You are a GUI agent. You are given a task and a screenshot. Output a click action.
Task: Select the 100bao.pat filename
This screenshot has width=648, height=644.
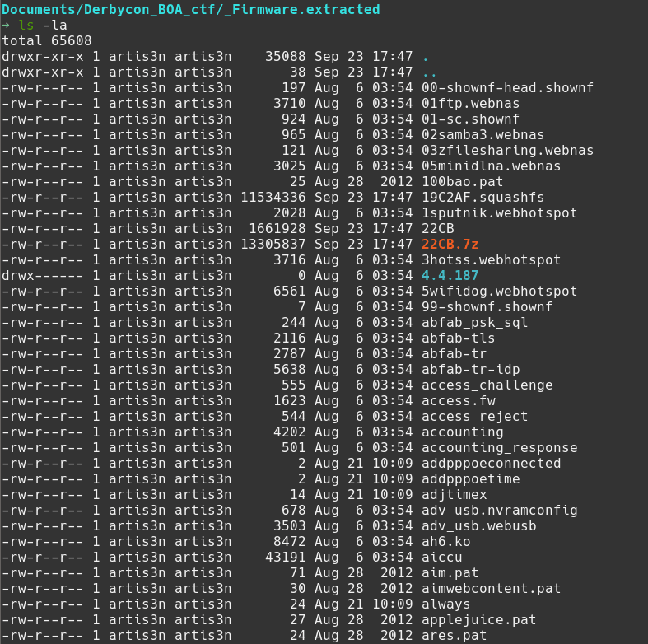[x=462, y=182]
